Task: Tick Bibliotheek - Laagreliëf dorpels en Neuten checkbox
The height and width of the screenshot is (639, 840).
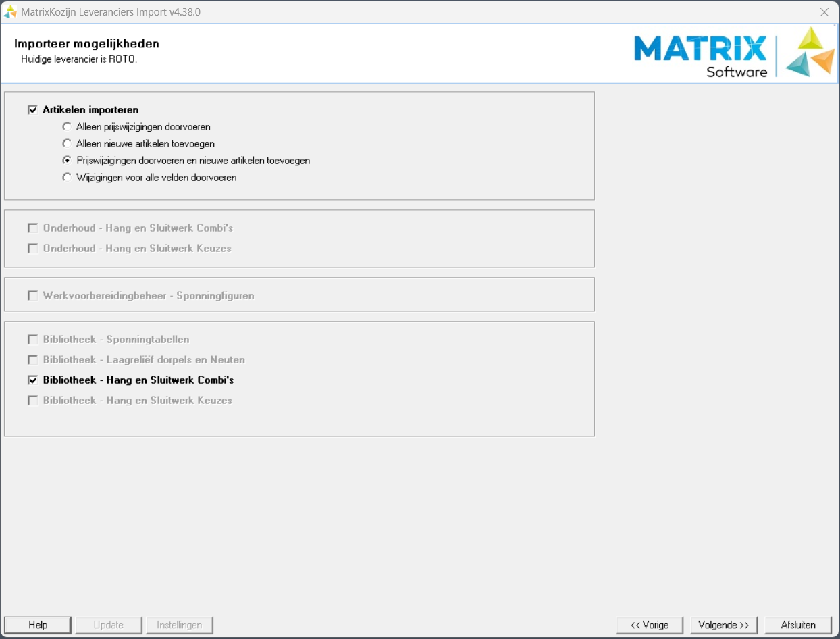Action: 32,360
